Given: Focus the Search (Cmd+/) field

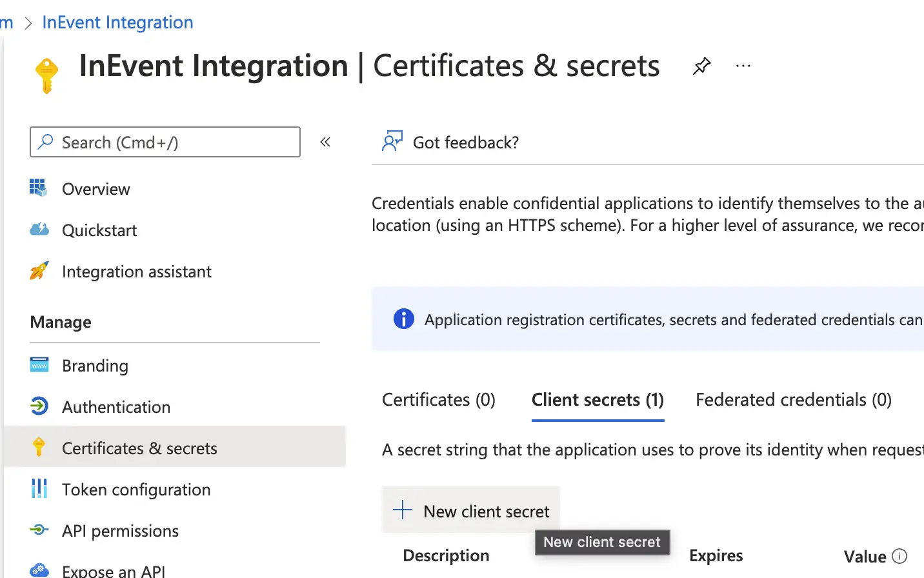Looking at the screenshot, I should click(x=165, y=142).
